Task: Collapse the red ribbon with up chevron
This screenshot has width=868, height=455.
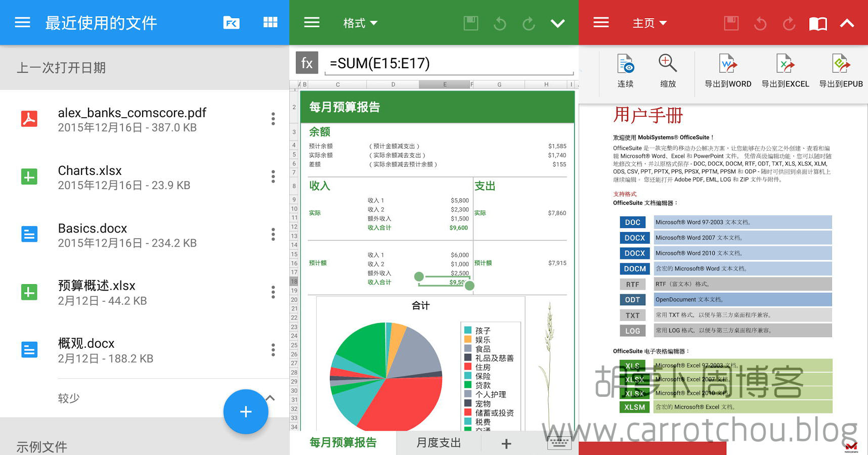Action: pyautogui.click(x=847, y=23)
